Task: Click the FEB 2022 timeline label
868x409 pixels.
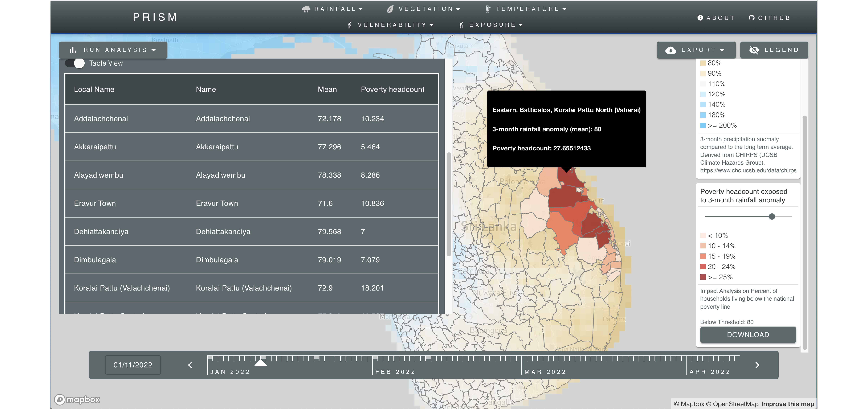Action: click(x=395, y=372)
